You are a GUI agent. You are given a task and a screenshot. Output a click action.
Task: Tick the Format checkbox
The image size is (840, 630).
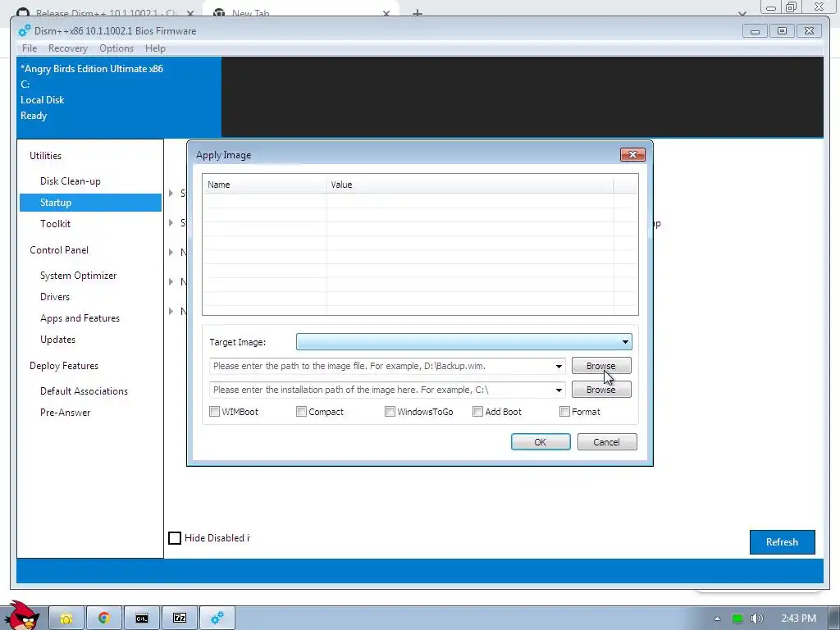pyautogui.click(x=564, y=412)
